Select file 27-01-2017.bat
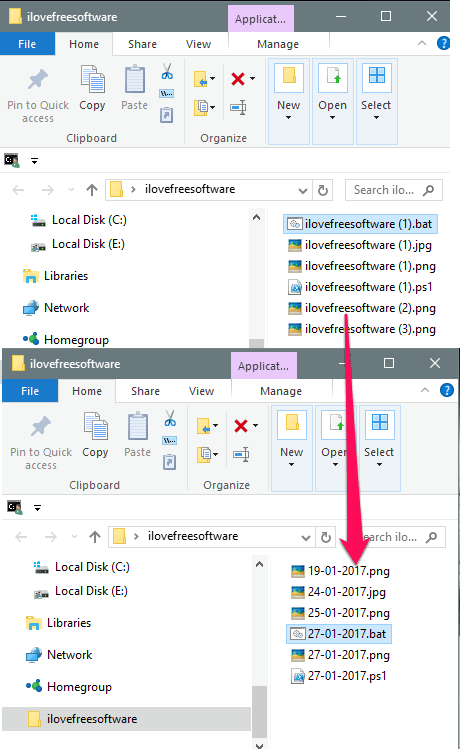The width and height of the screenshot is (460, 749). [339, 634]
